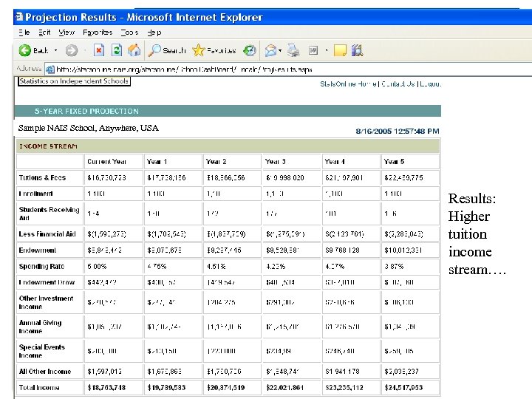Click the INCOME STREAM section header
This screenshot has width=532, height=399.
[x=48, y=146]
